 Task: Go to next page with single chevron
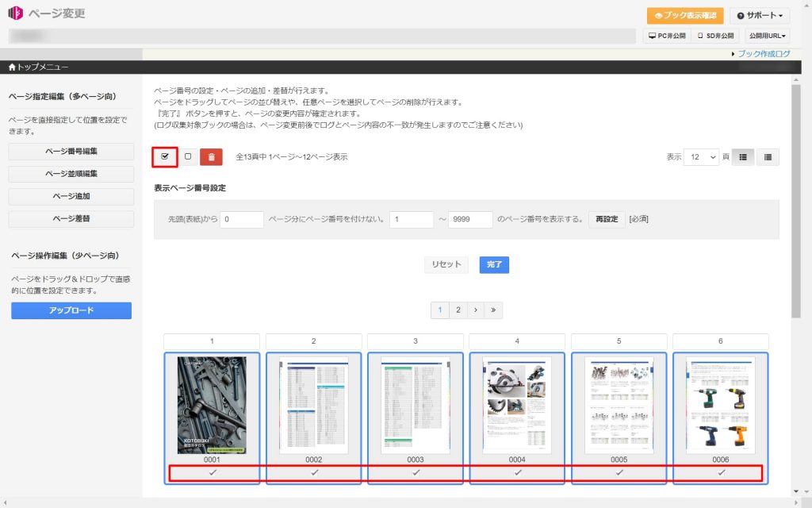click(x=475, y=310)
